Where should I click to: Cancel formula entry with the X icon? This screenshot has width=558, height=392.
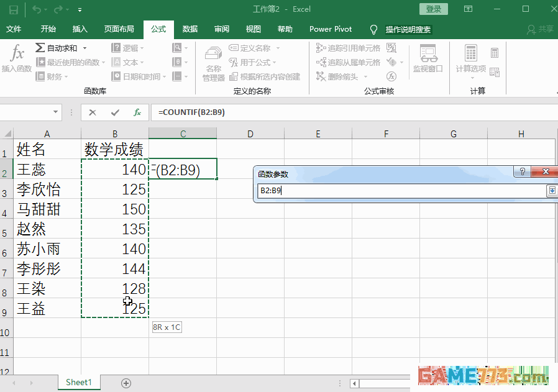click(93, 112)
